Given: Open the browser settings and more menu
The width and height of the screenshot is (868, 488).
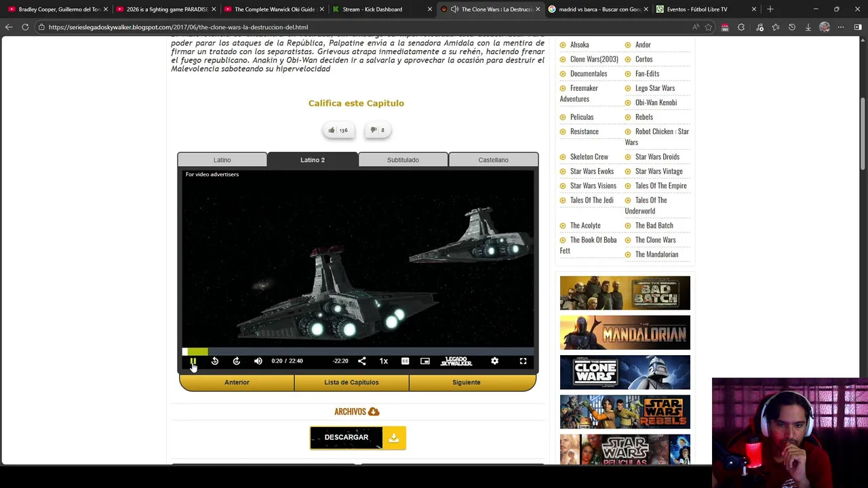Looking at the screenshot, I should [841, 27].
